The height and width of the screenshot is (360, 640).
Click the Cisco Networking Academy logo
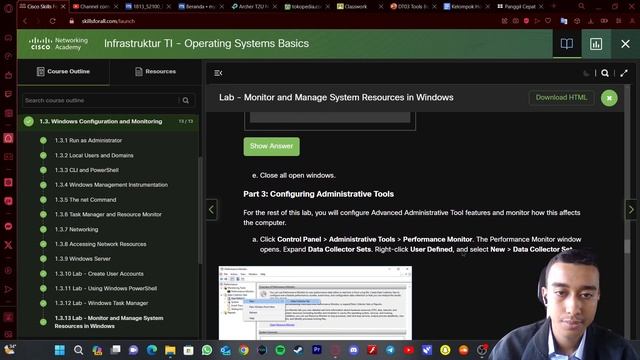(x=58, y=44)
